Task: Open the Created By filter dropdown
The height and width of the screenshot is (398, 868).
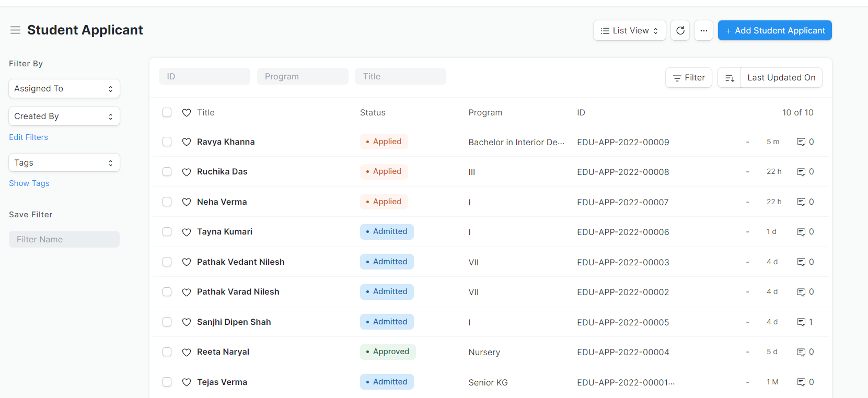Action: 64,116
